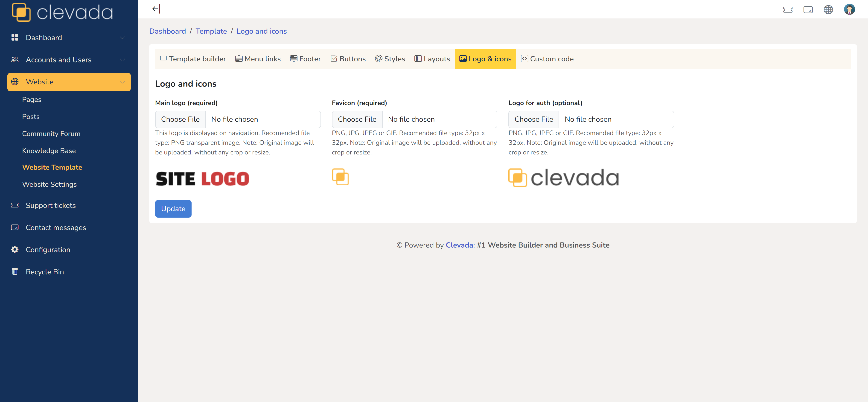Click the Configuration gear icon
Image resolution: width=868 pixels, height=402 pixels.
15,250
